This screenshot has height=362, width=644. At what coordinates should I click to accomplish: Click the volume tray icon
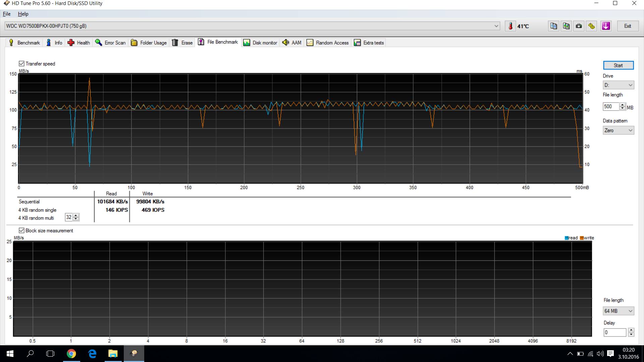(600, 354)
